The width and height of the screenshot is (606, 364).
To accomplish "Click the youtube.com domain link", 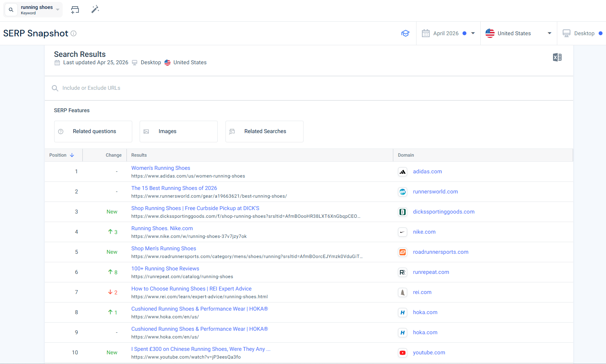I will (x=429, y=352).
